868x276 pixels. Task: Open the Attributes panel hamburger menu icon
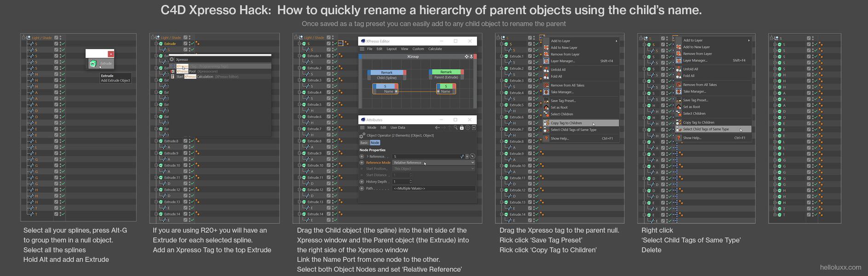click(x=362, y=127)
